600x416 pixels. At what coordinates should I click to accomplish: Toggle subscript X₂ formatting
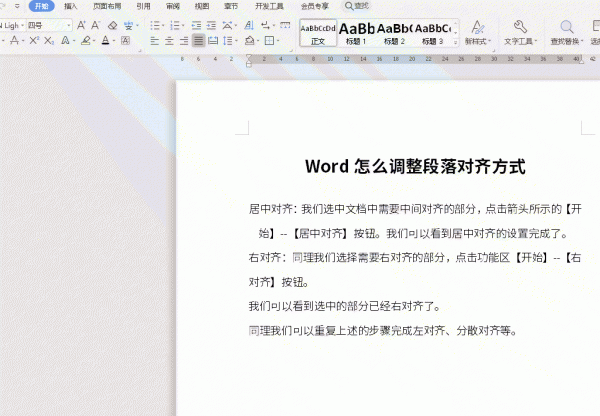(x=49, y=40)
